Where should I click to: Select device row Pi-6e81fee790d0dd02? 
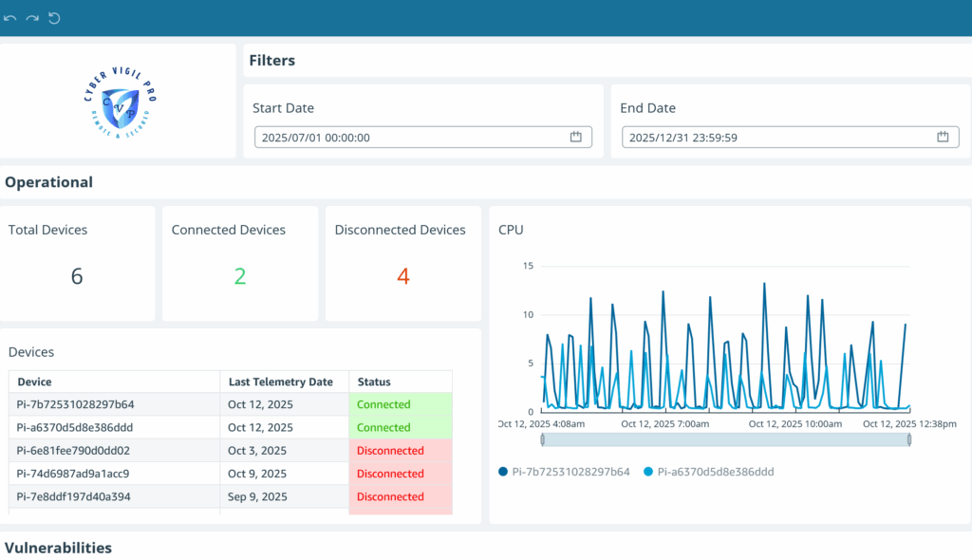pos(74,451)
